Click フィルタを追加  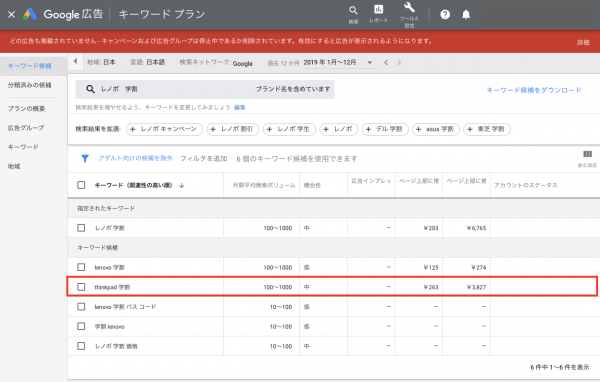[x=204, y=158]
